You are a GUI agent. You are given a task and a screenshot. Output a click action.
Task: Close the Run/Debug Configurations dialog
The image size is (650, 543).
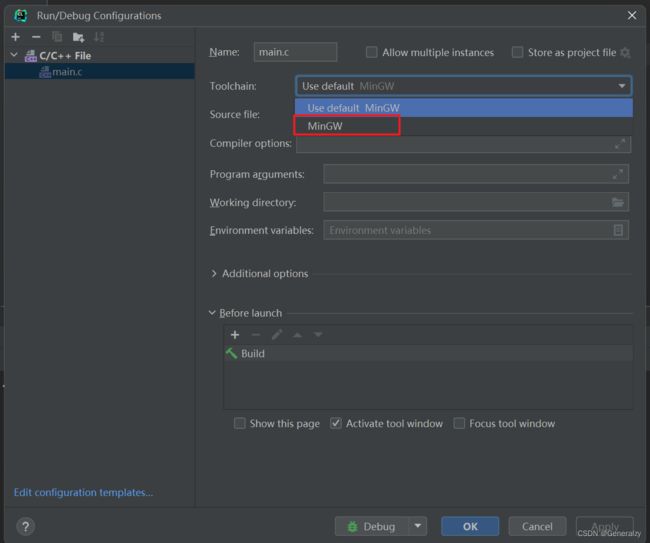click(632, 15)
